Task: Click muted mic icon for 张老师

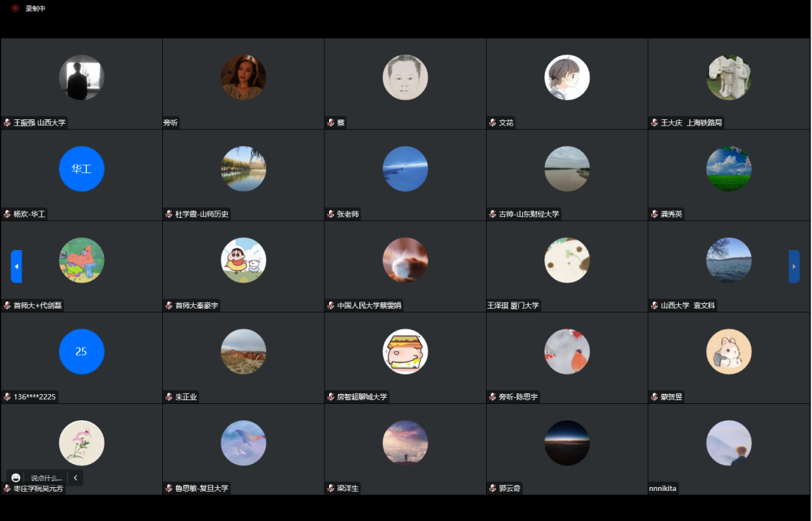Action: pos(331,214)
